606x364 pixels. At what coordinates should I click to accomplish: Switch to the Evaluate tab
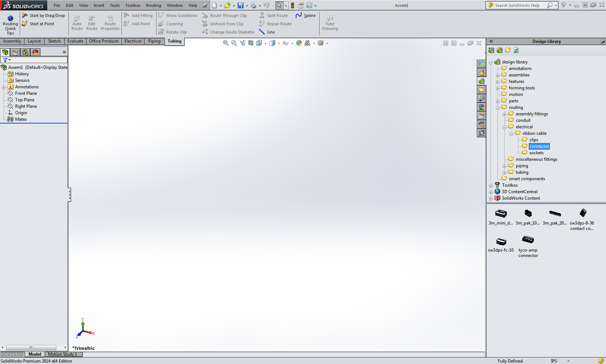tap(75, 41)
